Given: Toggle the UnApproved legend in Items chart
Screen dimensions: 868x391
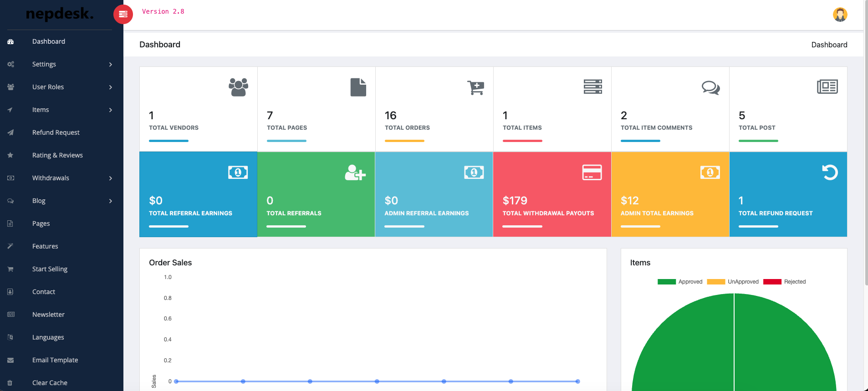Looking at the screenshot, I should (733, 282).
